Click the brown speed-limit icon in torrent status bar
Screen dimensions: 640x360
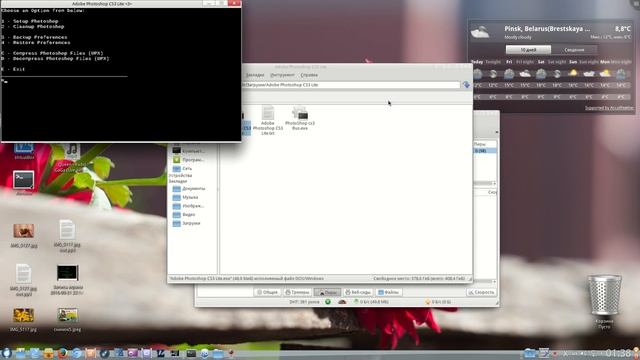click(x=342, y=302)
